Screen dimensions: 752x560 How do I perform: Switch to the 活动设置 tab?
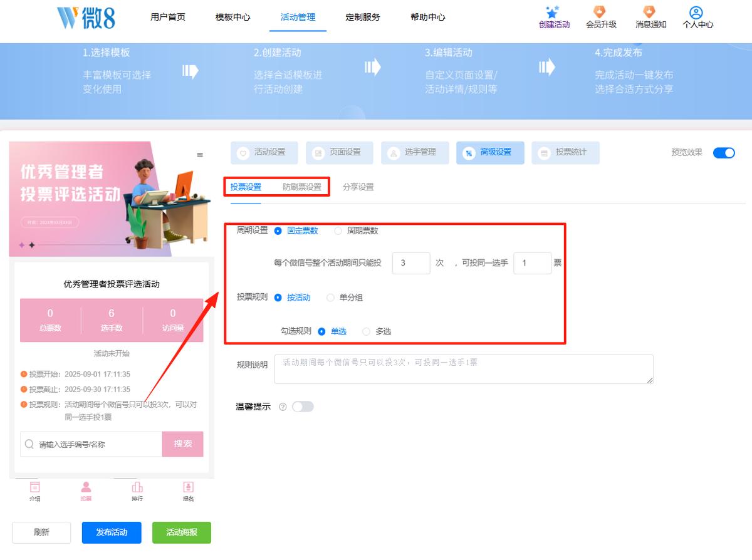[264, 152]
